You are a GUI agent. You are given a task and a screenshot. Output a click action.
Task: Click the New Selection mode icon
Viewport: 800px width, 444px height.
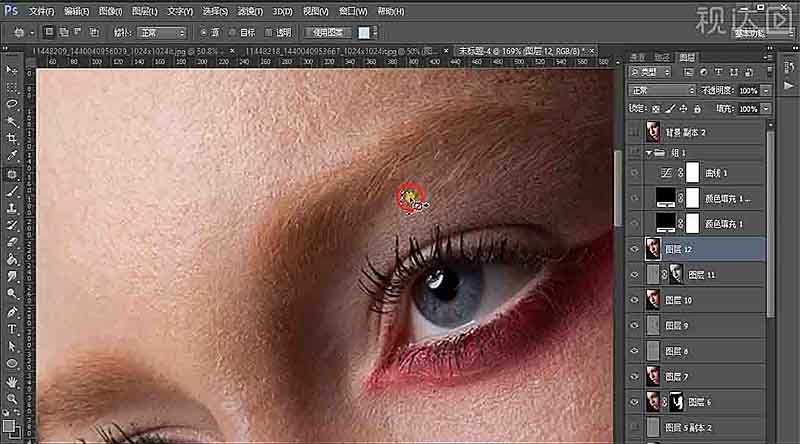point(48,32)
